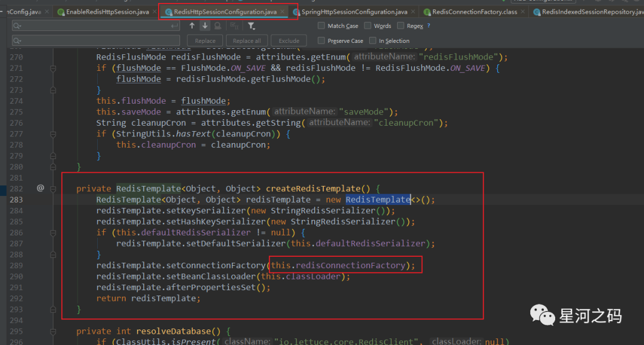
Task: Toggle fold marker at line 280
Action: pyautogui.click(x=53, y=167)
